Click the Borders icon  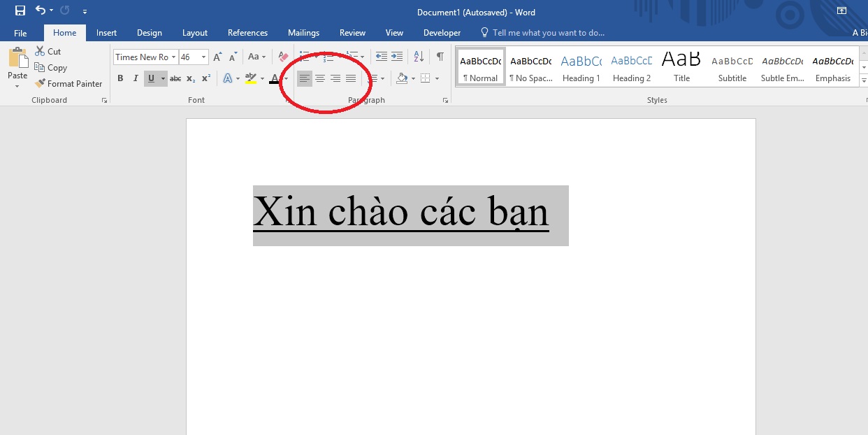[x=425, y=78]
